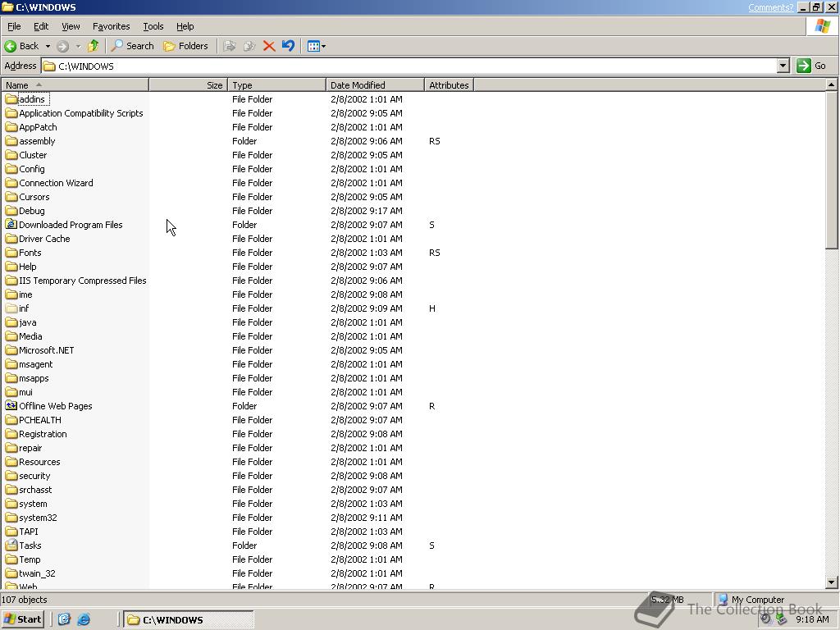840x630 pixels.
Task: Click the msagent folder name
Action: (35, 364)
